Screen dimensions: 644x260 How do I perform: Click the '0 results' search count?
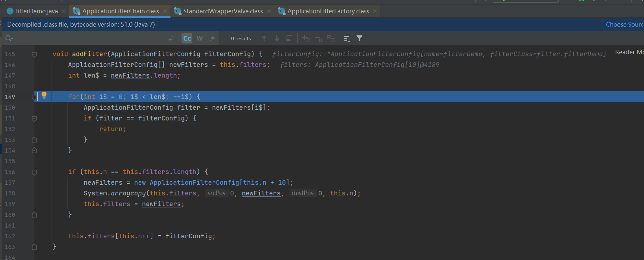(241, 38)
